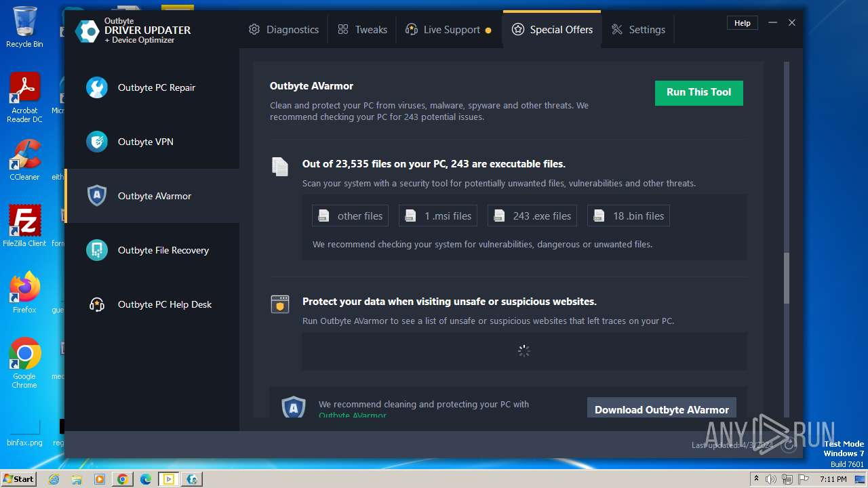Click the 'Outbyte AVarmor' section heading
Viewport: 868px width, 488px height.
(312, 86)
